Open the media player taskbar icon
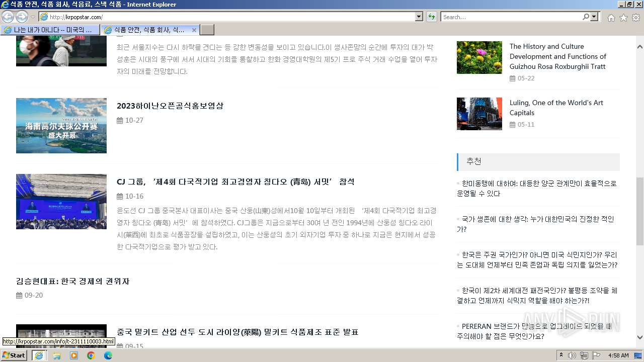 pos(74,355)
